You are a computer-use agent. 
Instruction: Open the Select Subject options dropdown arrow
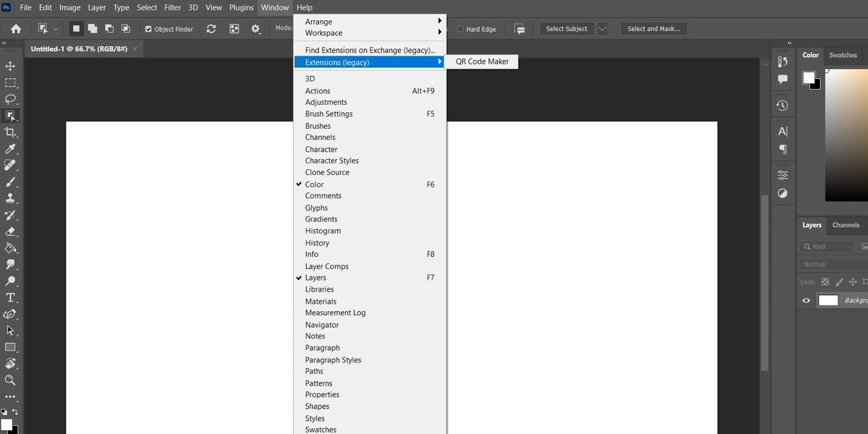point(603,29)
